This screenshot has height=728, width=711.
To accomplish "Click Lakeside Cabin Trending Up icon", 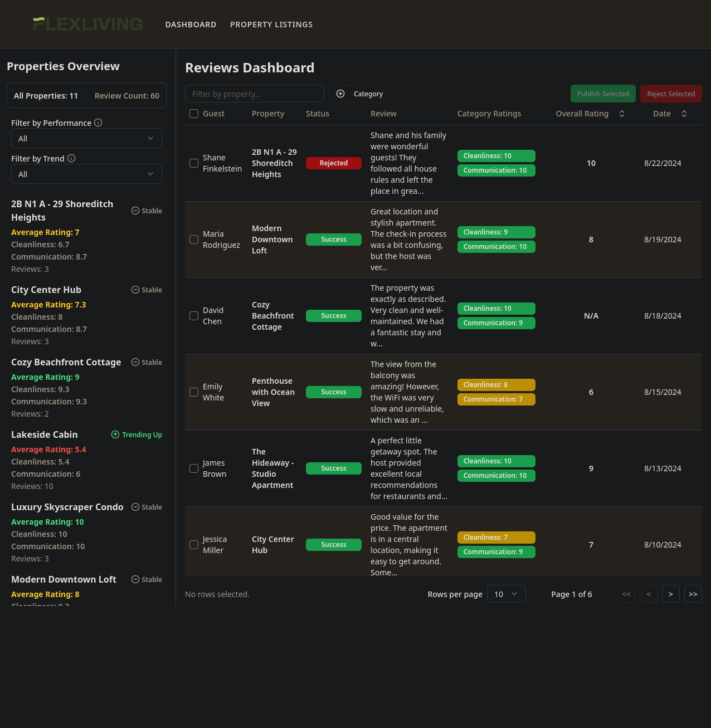I will (x=115, y=434).
